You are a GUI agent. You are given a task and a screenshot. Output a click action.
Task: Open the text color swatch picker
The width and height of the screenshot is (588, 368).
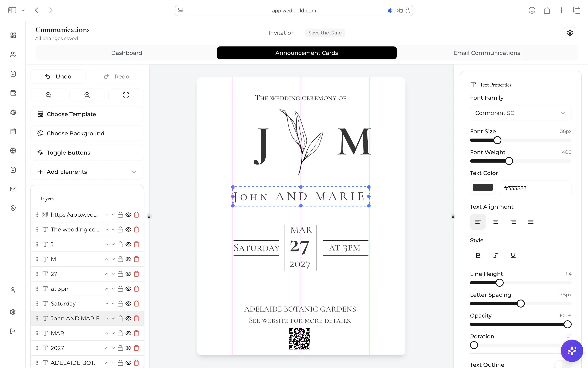click(x=483, y=187)
